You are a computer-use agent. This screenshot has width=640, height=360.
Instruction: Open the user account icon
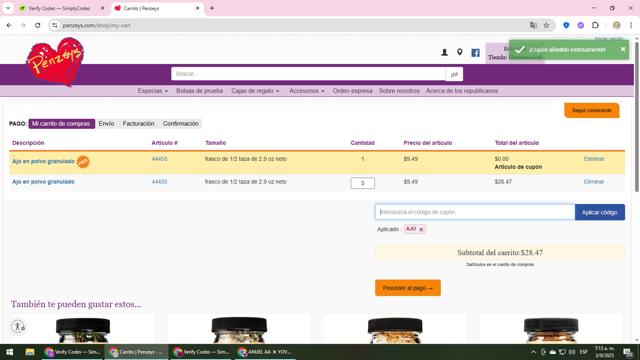444,52
